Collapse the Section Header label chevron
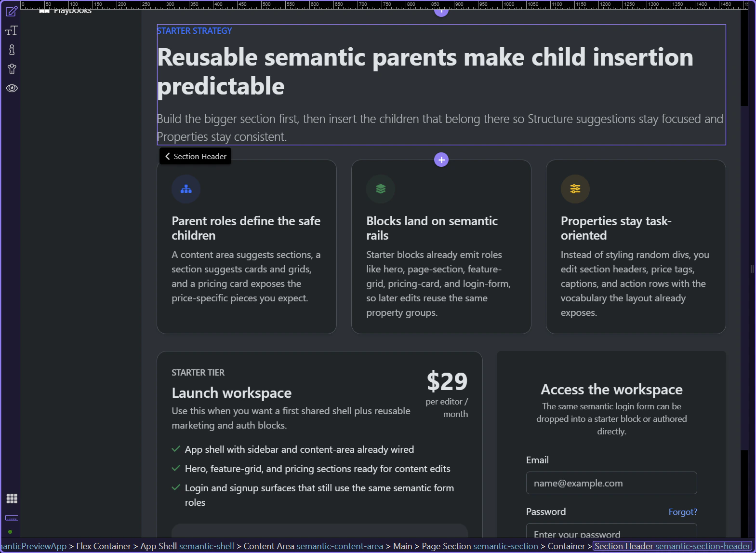The width and height of the screenshot is (756, 553). coord(168,156)
